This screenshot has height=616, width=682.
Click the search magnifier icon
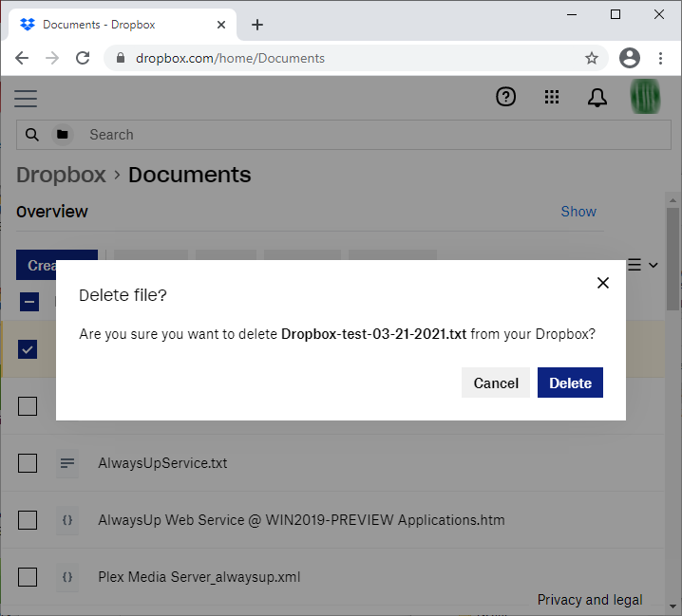click(31, 135)
